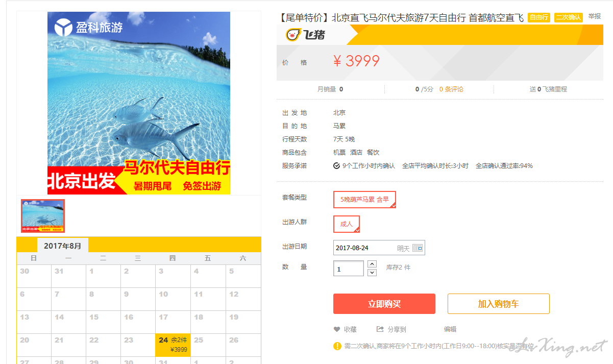Increase quantity with up arrow
Image resolution: width=613 pixels, height=364 pixels.
[372, 264]
